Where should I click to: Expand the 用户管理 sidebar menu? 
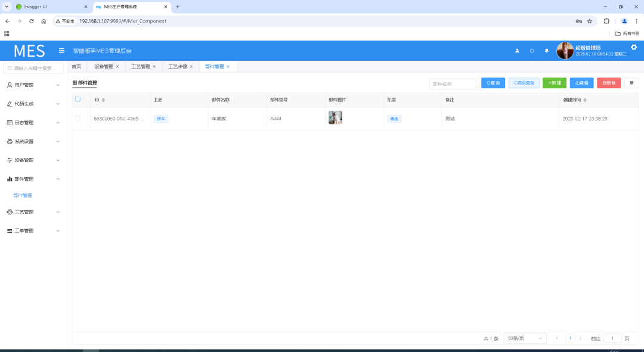(x=33, y=85)
